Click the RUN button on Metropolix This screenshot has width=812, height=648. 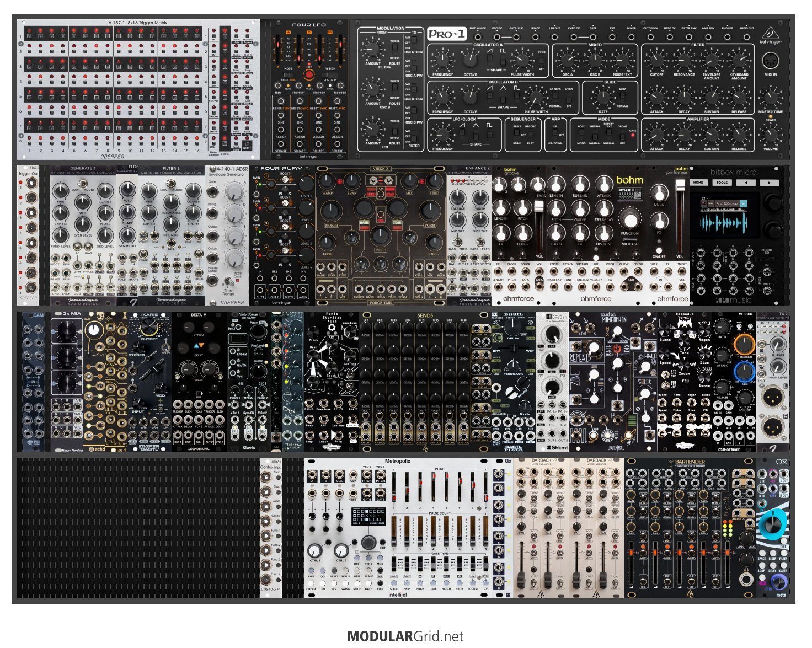point(311,571)
